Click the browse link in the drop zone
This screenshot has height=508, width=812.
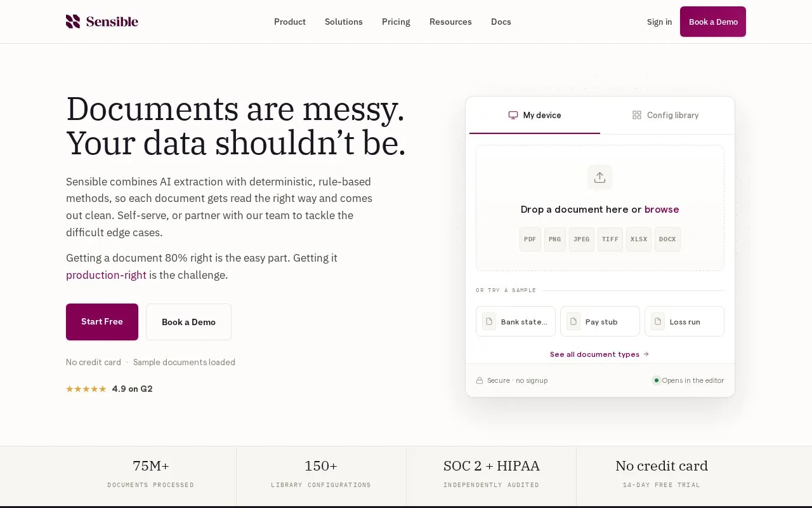tap(662, 209)
